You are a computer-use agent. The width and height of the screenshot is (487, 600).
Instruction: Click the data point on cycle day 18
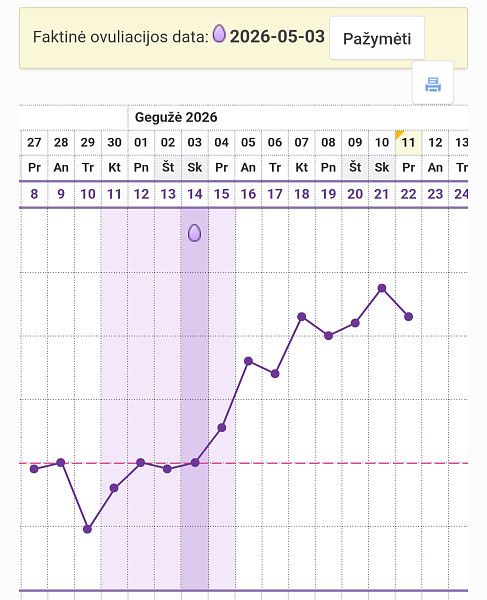[x=301, y=316]
